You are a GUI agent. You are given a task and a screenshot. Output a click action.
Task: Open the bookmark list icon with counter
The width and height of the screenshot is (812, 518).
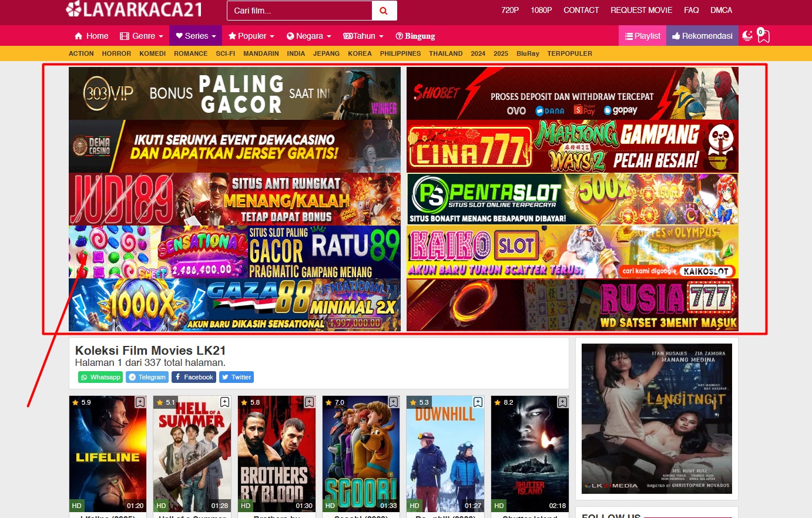click(763, 36)
